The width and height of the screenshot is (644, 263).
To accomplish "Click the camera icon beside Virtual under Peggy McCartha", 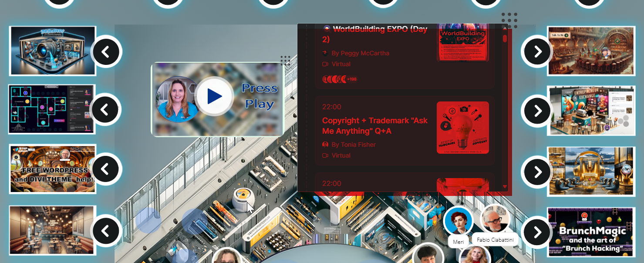I will pyautogui.click(x=325, y=64).
